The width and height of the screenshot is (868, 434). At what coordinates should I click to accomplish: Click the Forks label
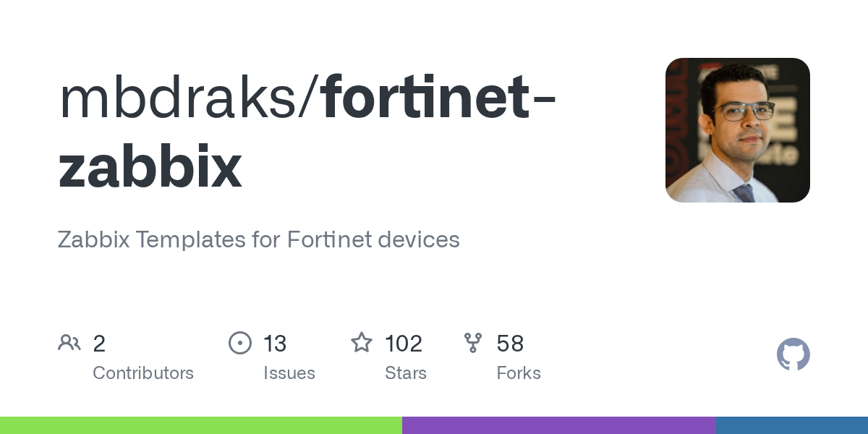[x=519, y=373]
